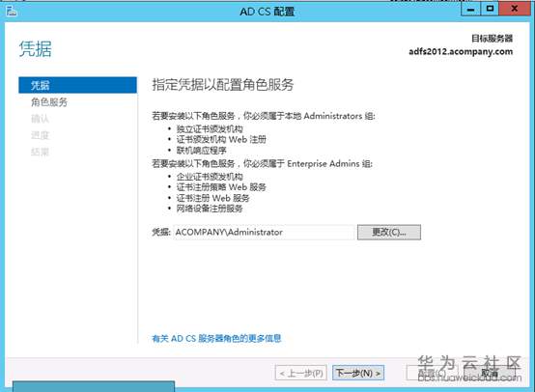Close the AD CS 配置 window
The width and height of the screenshot is (535, 392).
[515, 9]
